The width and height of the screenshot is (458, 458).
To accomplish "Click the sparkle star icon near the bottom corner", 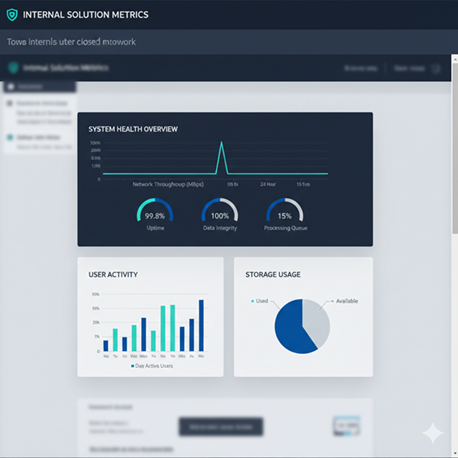I will tap(433, 433).
